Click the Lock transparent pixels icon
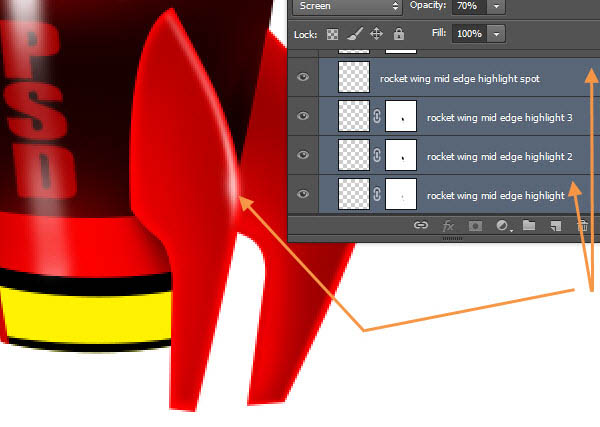This screenshot has height=427, width=600. (x=332, y=34)
